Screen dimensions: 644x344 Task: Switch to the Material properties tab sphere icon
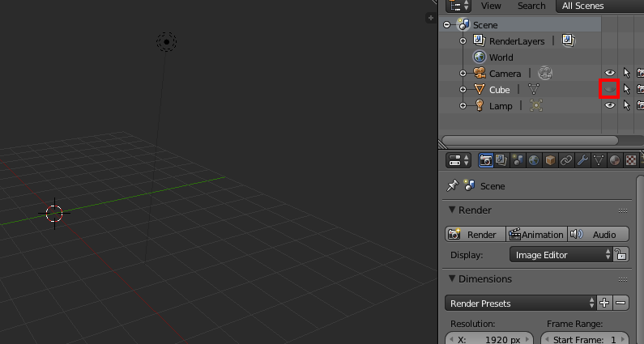[x=614, y=160]
